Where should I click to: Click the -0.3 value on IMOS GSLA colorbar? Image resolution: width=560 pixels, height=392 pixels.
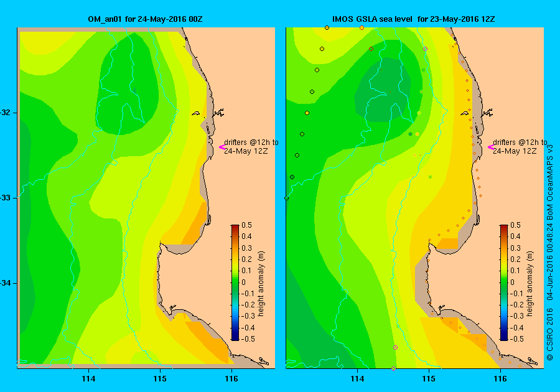coord(516,316)
